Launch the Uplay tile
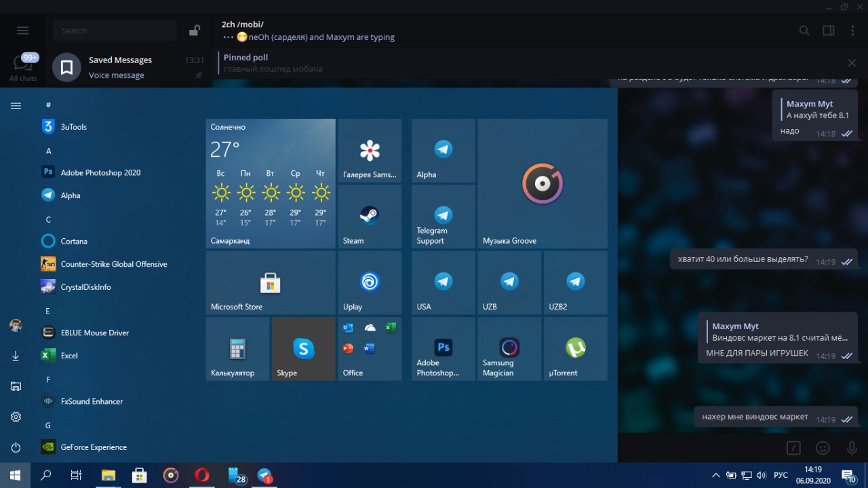The image size is (868, 488). [x=370, y=282]
